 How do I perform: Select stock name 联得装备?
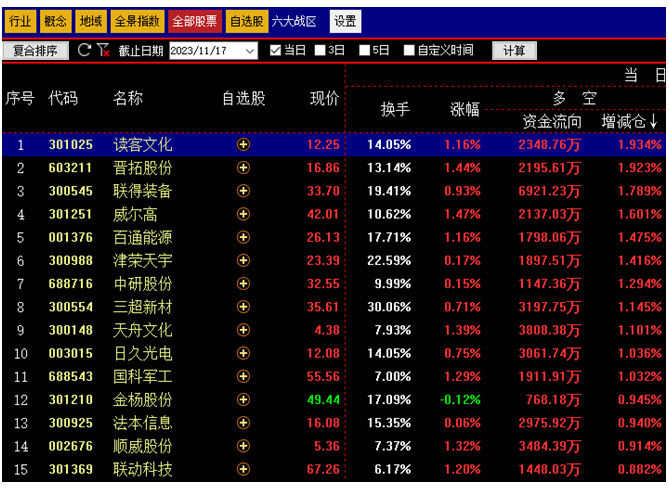pos(143,191)
